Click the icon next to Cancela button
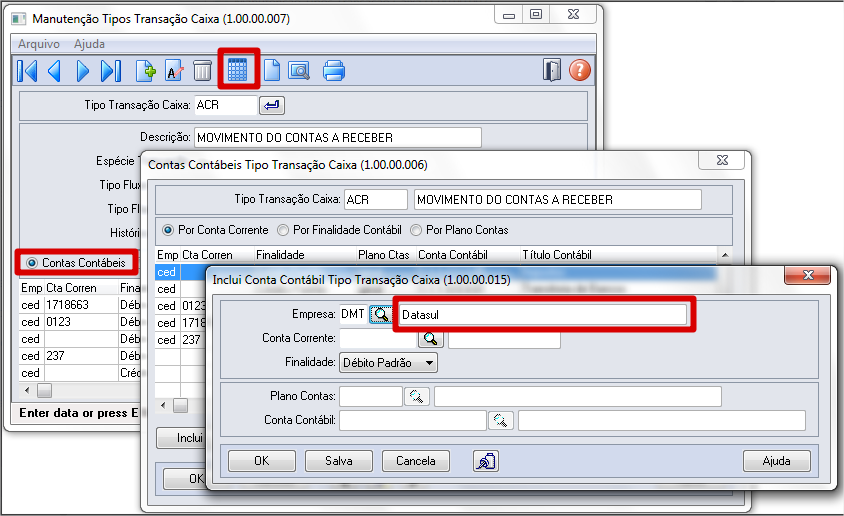This screenshot has height=516, width=844. (486, 461)
